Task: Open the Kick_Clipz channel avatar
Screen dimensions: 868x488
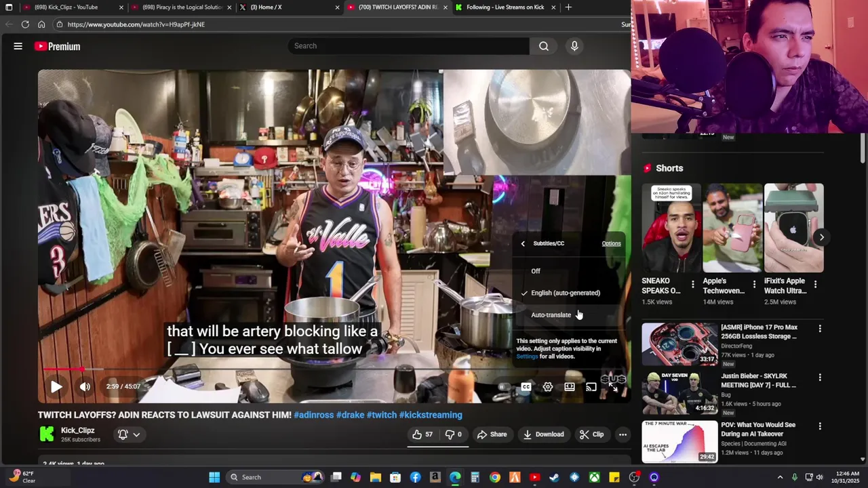Action: (x=47, y=434)
